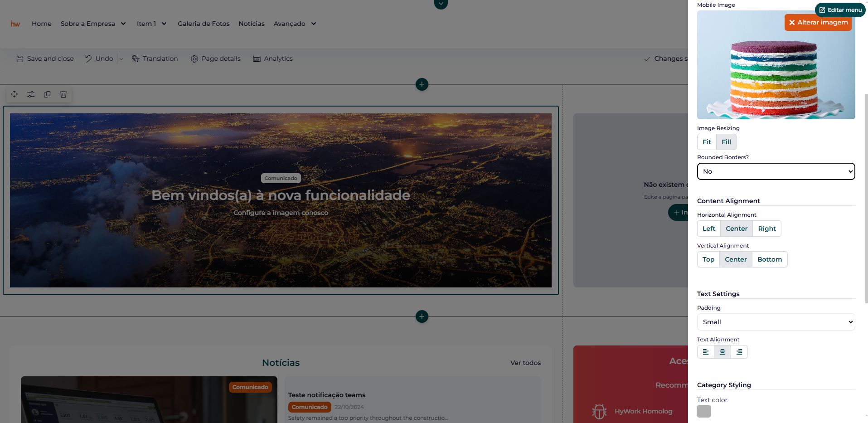Open the Rounded Borders dropdown
The width and height of the screenshot is (868, 423).
pyautogui.click(x=776, y=171)
